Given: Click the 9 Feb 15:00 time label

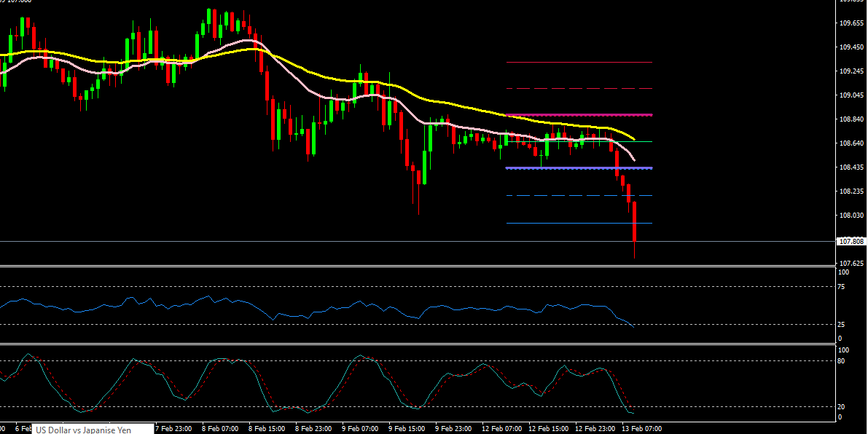Looking at the screenshot, I should point(407,428).
